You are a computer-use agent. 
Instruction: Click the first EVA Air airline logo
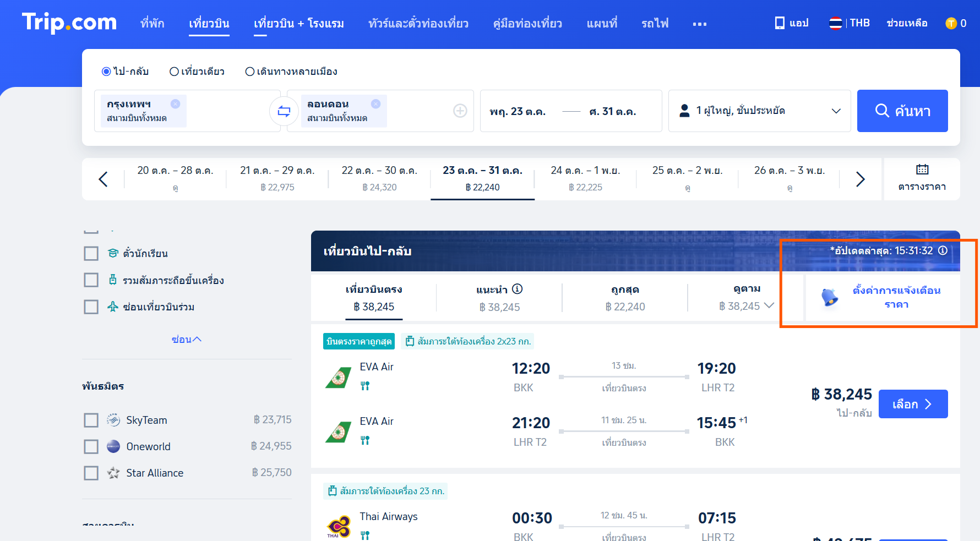pyautogui.click(x=338, y=378)
